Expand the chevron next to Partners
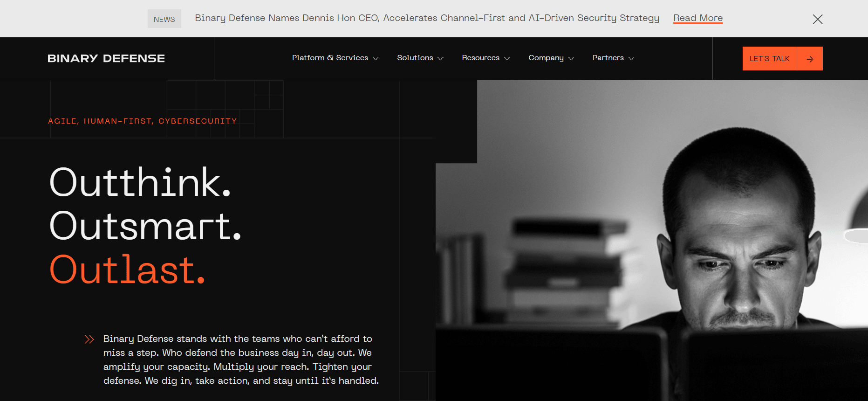Image resolution: width=868 pixels, height=401 pixels. [x=631, y=58]
